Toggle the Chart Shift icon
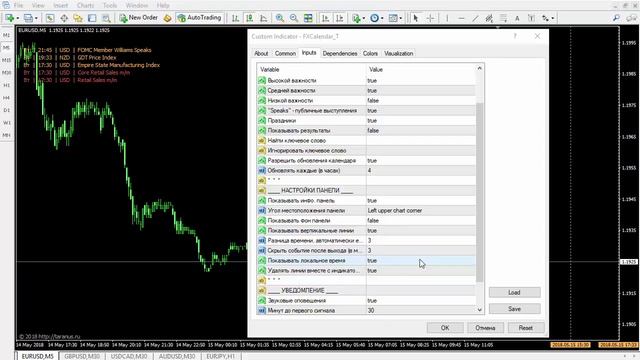 [x=339, y=18]
